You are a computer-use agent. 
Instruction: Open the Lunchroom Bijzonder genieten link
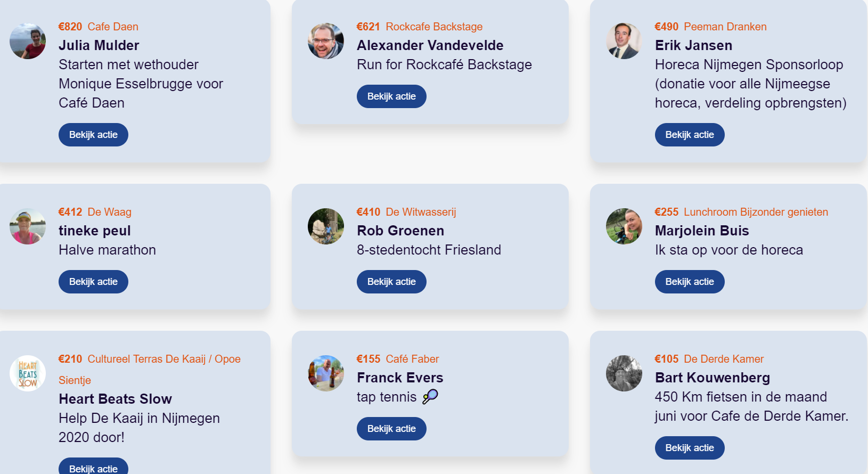tap(756, 212)
